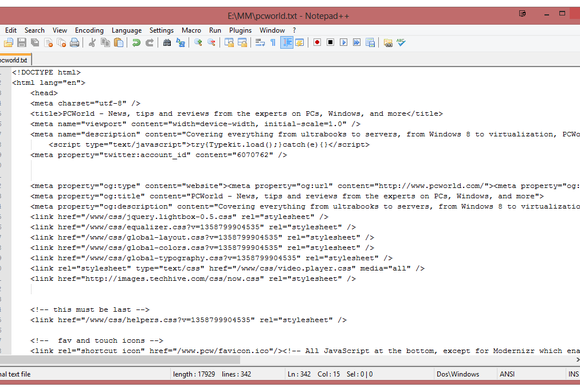Toggle word wrap toolbar button
This screenshot has width=580, height=388.
[x=260, y=43]
